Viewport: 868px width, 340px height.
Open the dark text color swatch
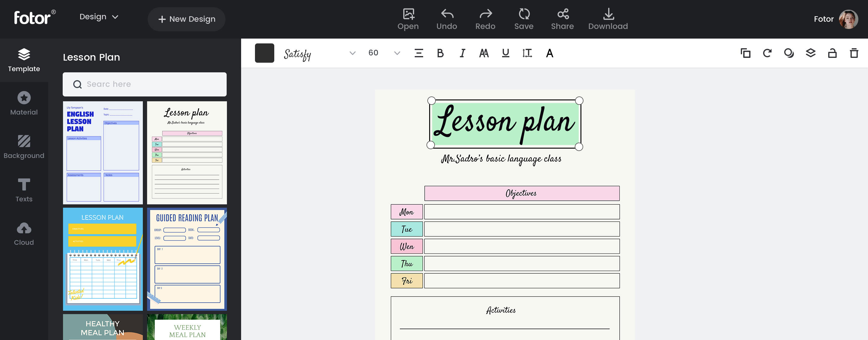point(265,53)
